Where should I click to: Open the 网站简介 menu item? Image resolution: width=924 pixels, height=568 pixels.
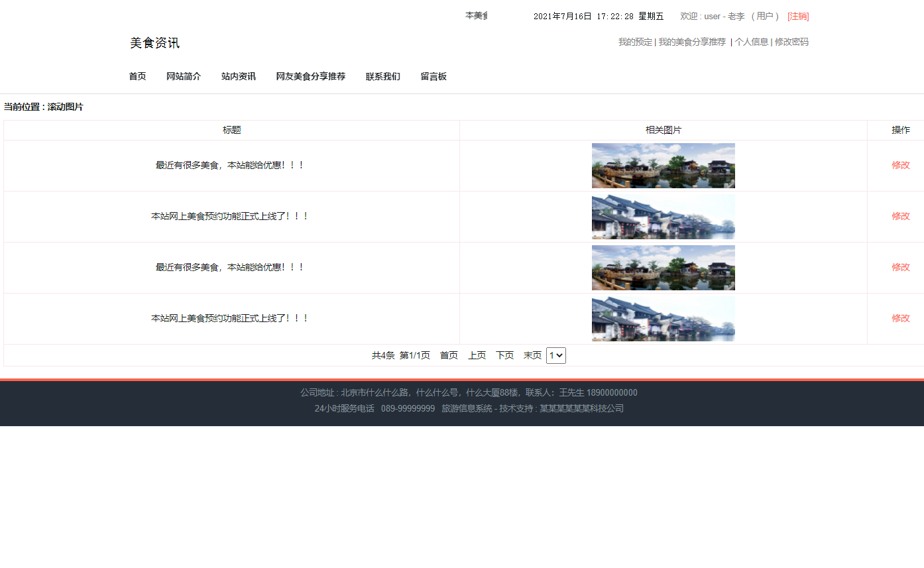[x=184, y=76]
